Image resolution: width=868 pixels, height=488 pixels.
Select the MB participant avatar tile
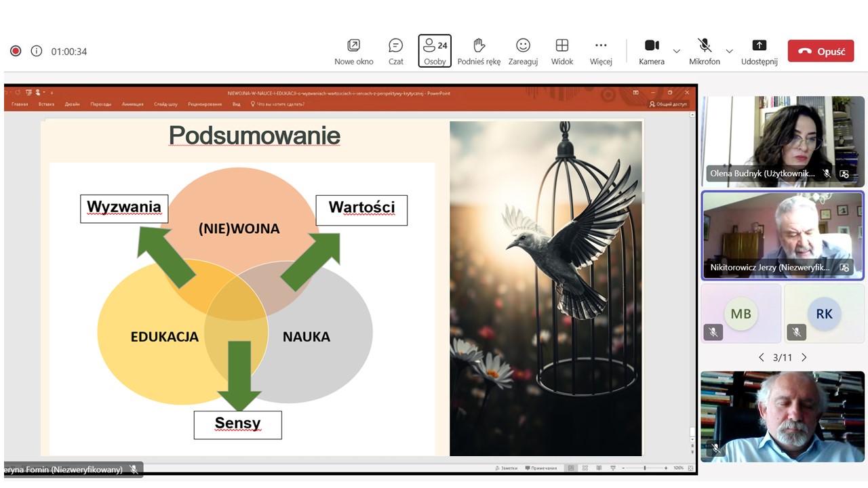(741, 313)
